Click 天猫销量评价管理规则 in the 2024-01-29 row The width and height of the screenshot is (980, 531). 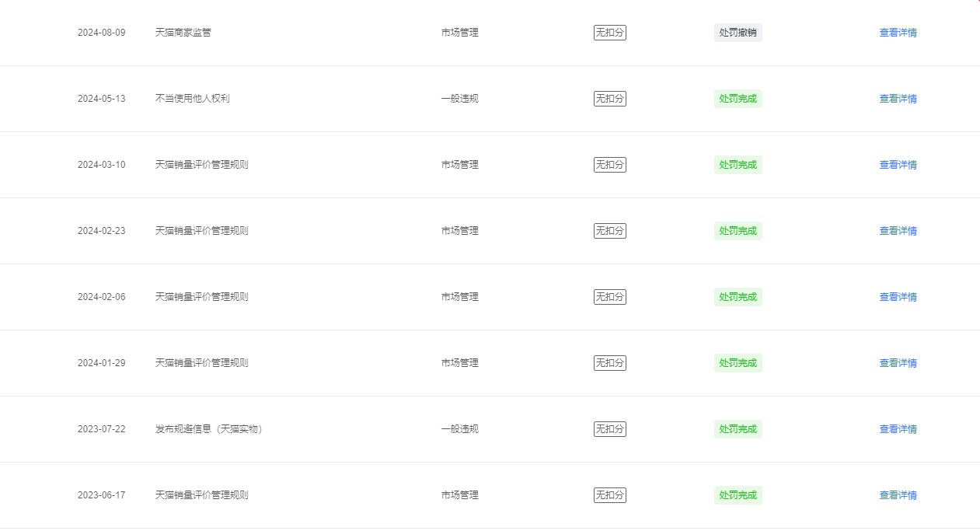click(x=201, y=363)
